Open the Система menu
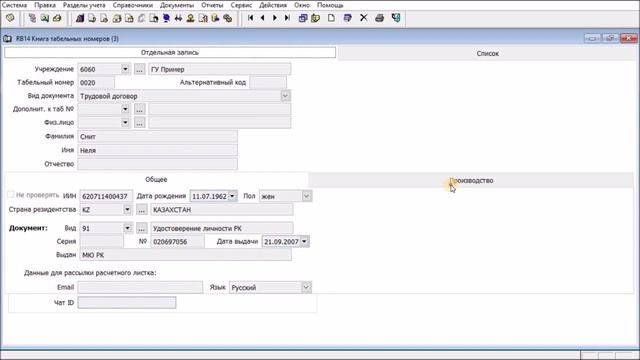This screenshot has width=640, height=360. click(14, 5)
